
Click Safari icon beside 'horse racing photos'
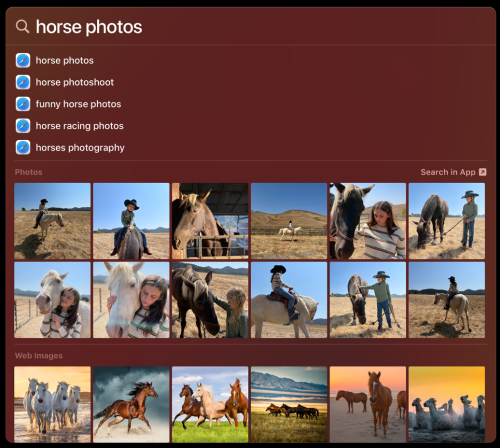coord(23,126)
